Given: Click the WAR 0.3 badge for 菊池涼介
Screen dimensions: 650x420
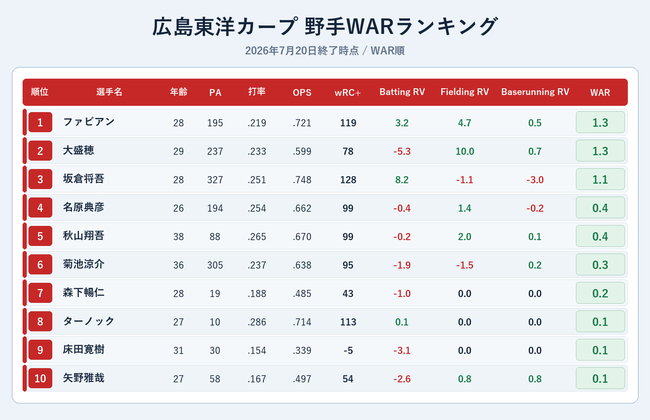Looking at the screenshot, I should [600, 265].
